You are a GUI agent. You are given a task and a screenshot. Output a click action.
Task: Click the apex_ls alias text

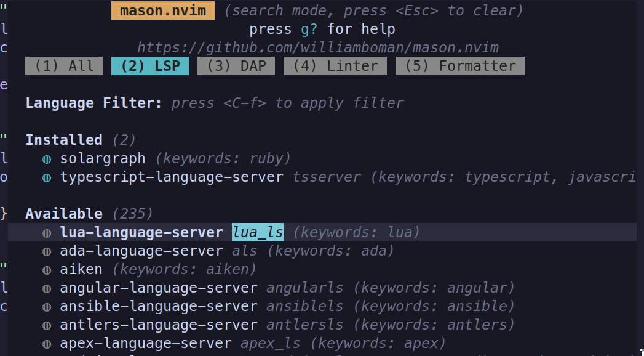(x=271, y=344)
